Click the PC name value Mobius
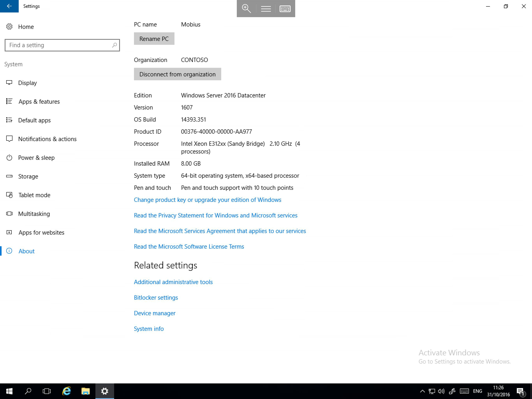 pyautogui.click(x=190, y=25)
